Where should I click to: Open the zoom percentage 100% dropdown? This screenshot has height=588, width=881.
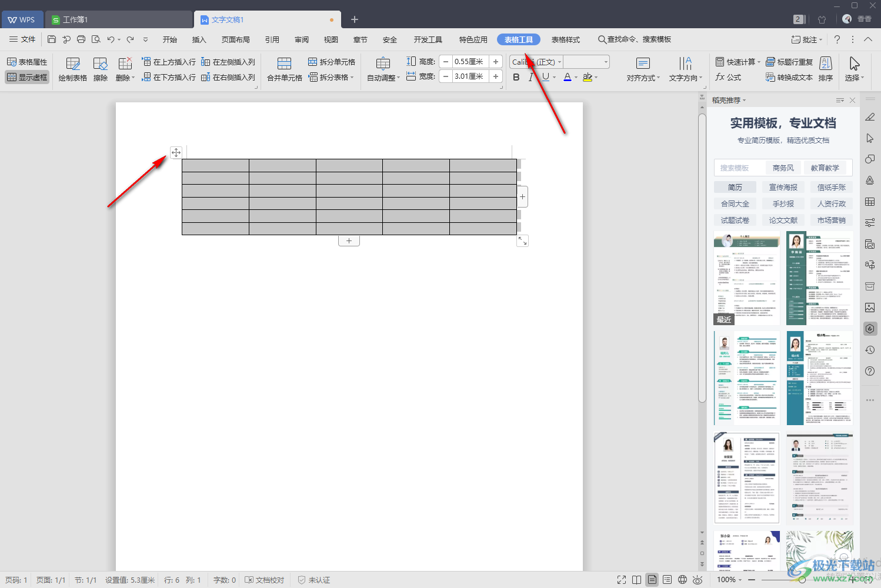pyautogui.click(x=729, y=580)
